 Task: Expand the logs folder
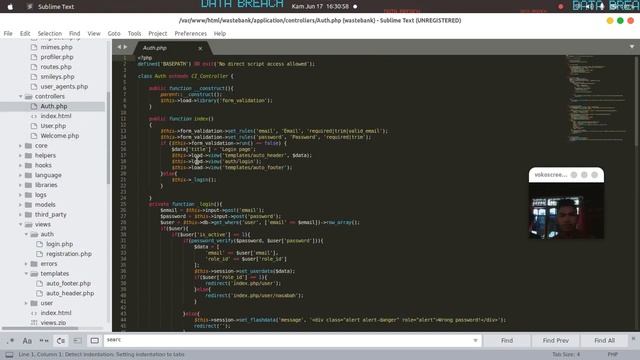[x=20, y=195]
